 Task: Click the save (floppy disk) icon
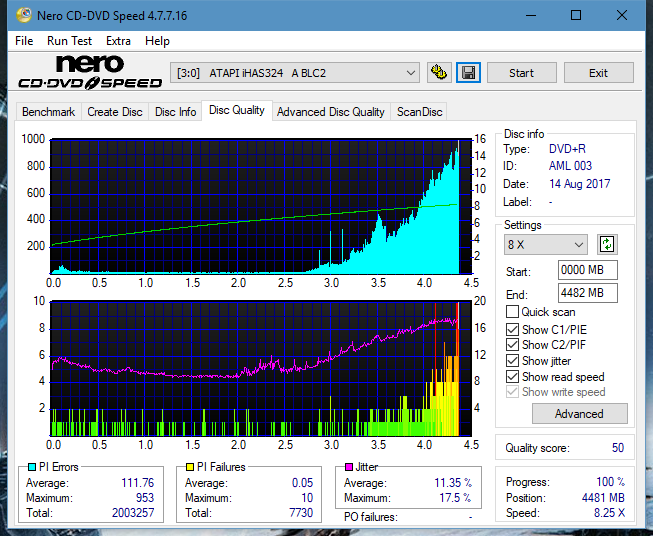click(469, 73)
